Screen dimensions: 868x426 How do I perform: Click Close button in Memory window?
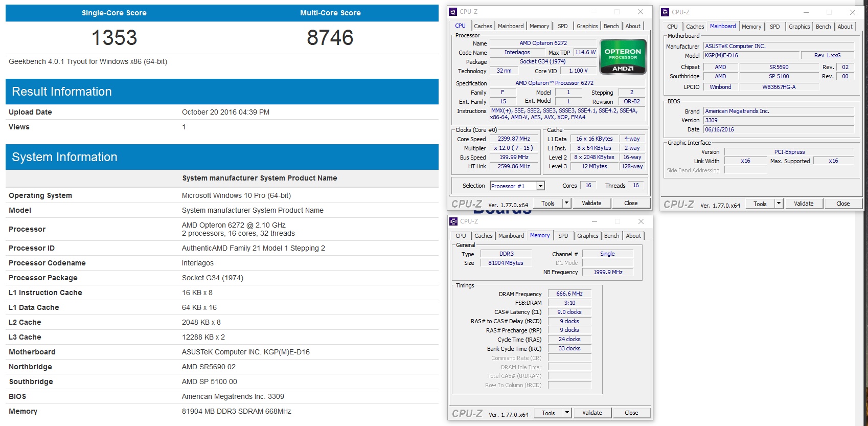pos(631,413)
